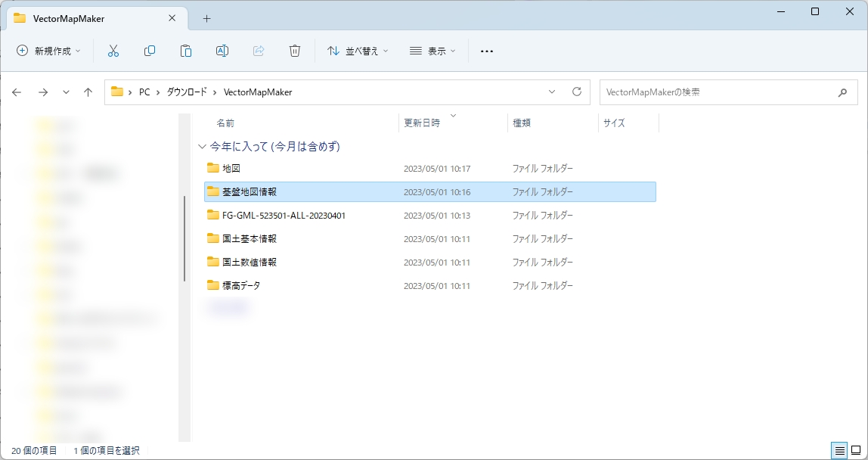This screenshot has height=460, width=868.
Task: Open the 並べ替え sort dropdown
Action: point(358,51)
